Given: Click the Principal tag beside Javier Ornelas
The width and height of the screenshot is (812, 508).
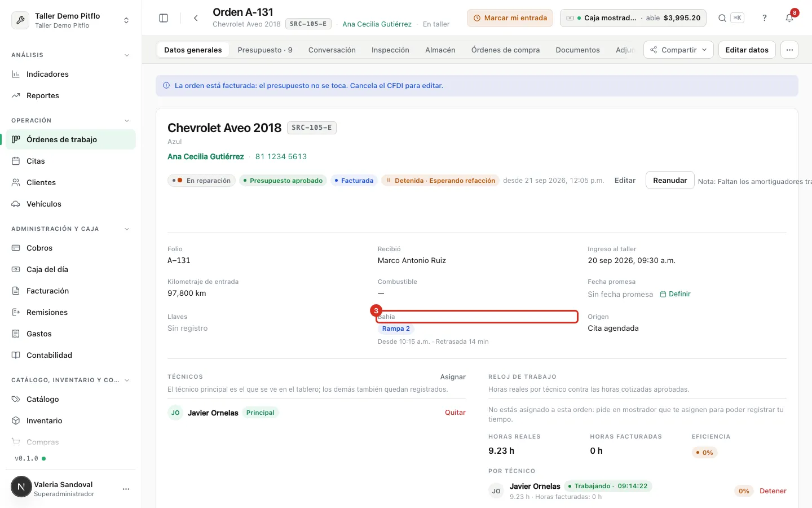Looking at the screenshot, I should click(261, 413).
